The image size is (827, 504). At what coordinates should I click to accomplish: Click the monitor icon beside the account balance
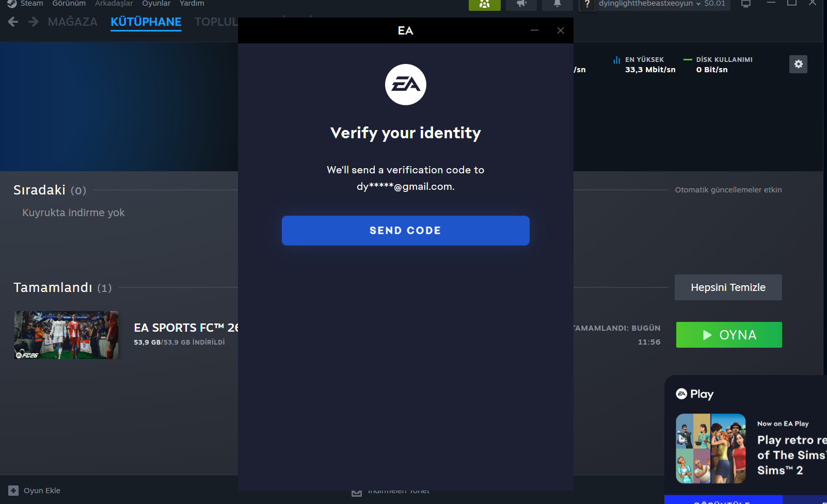point(745,4)
